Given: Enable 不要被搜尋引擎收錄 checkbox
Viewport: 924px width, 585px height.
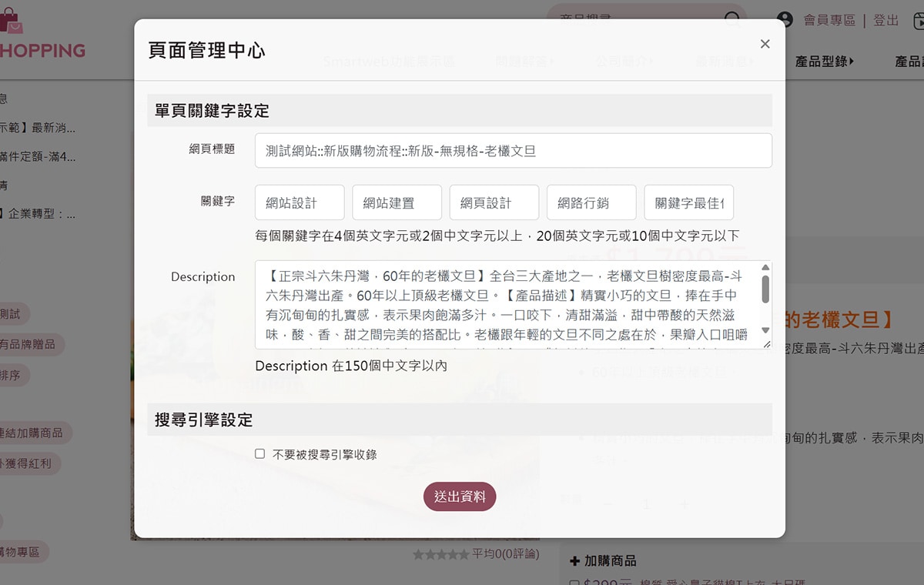Looking at the screenshot, I should pyautogui.click(x=260, y=454).
